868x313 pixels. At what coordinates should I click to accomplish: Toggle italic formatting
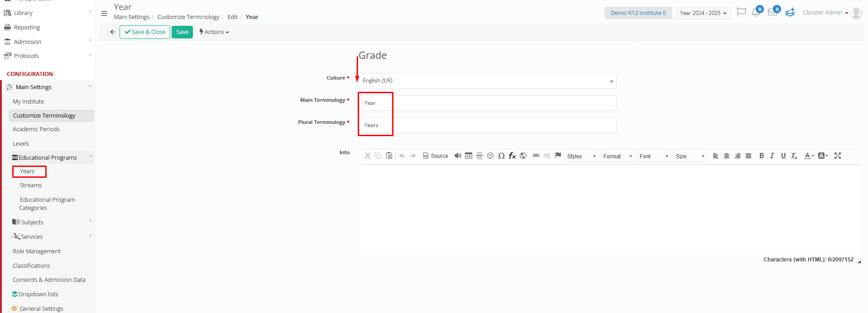point(772,156)
